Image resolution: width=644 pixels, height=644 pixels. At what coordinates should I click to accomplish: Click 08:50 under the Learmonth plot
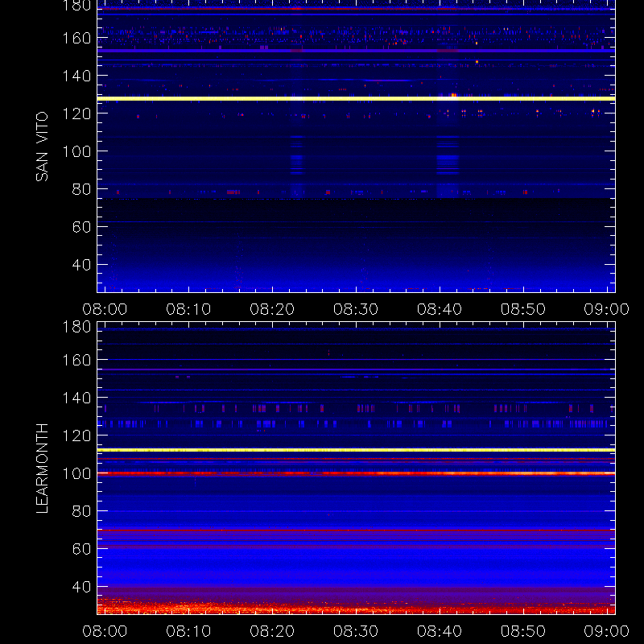523,631
